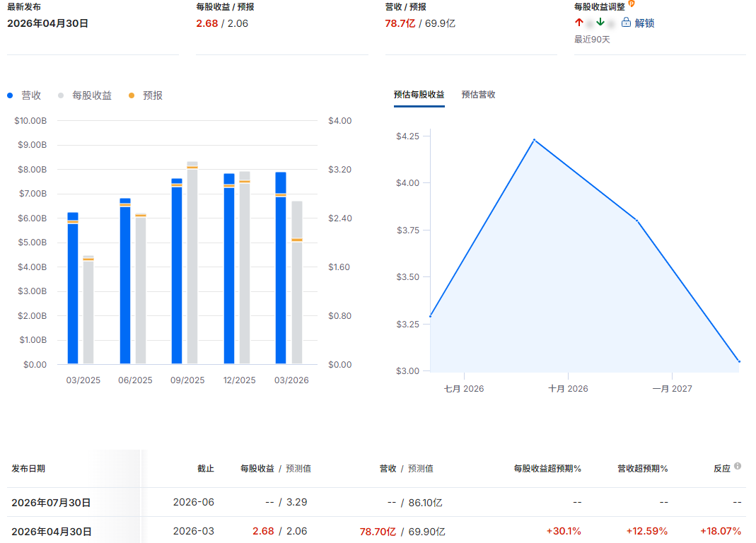The image size is (756, 543).
Task: Toggle the 预报 legend series
Action: 146,95
